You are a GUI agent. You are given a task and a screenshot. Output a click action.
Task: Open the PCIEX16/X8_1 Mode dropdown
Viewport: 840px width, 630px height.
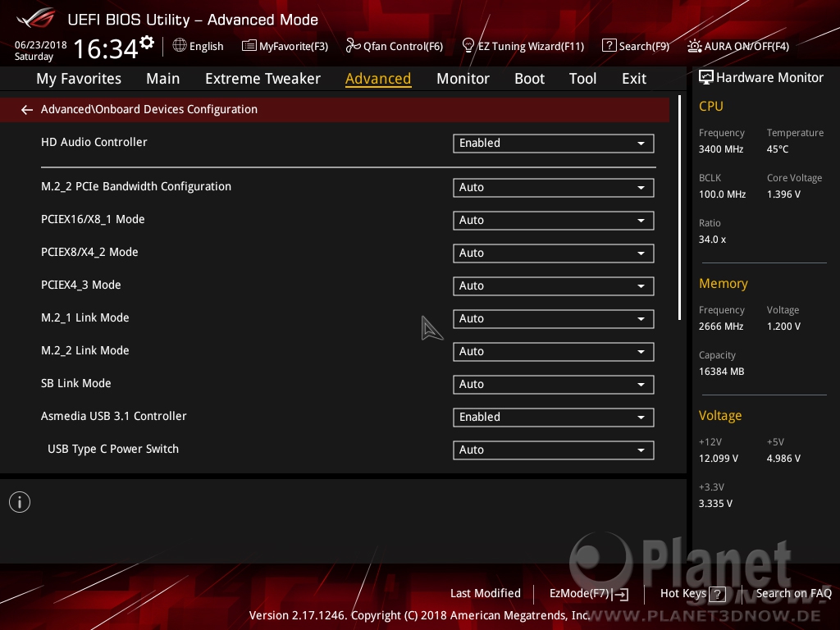(x=554, y=221)
